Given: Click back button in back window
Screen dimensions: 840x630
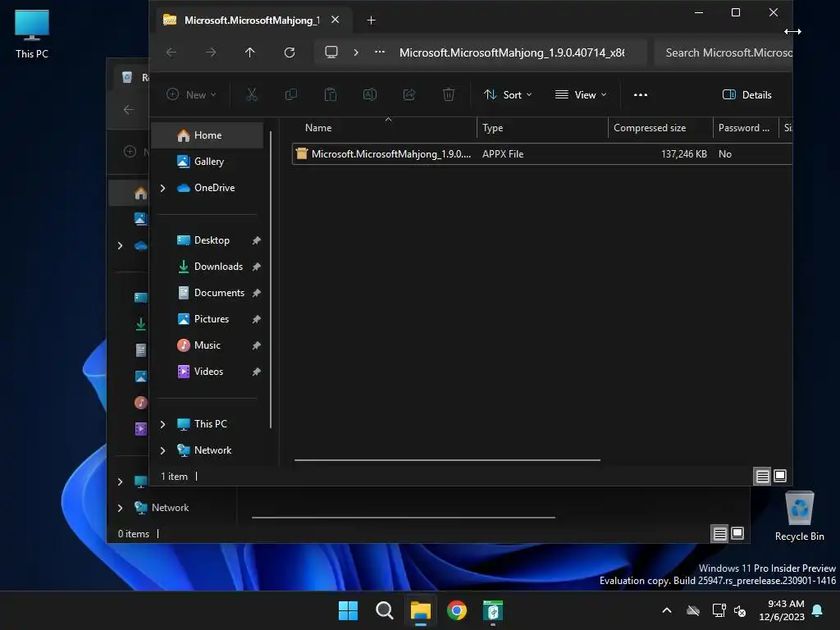Looking at the screenshot, I should [x=129, y=110].
